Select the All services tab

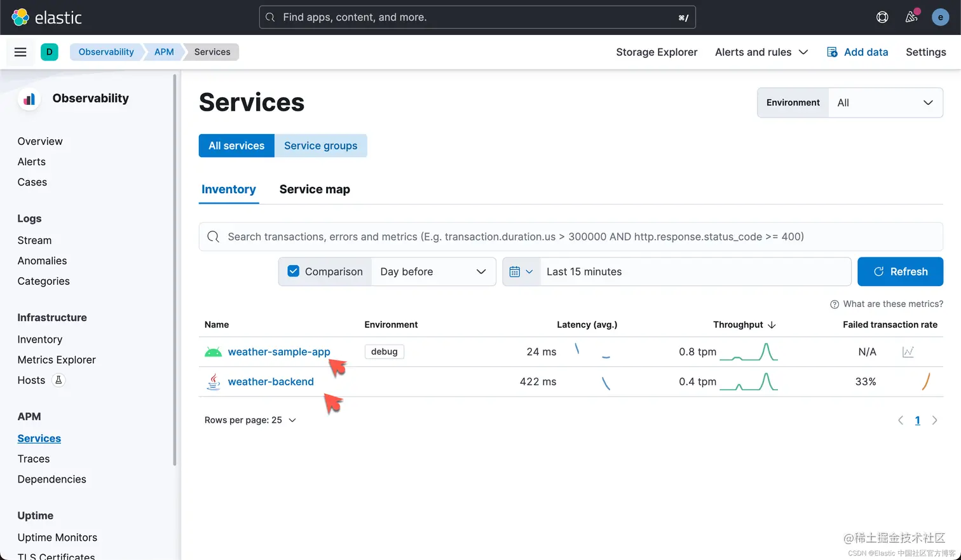236,146
